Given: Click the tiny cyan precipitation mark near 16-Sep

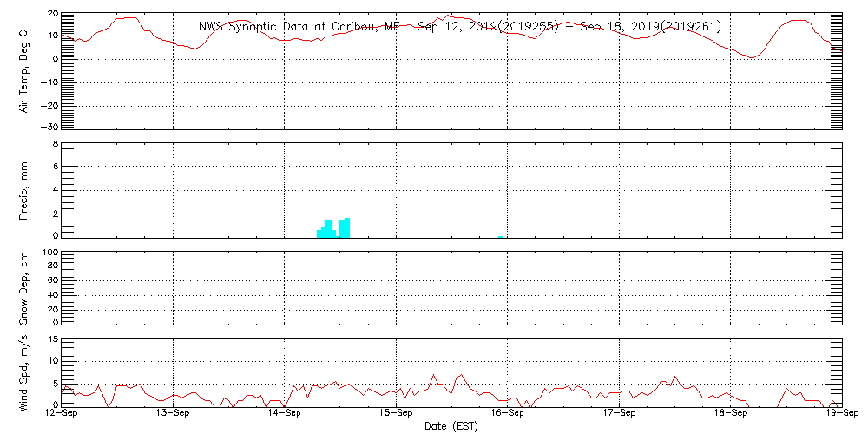Looking at the screenshot, I should (x=501, y=235).
